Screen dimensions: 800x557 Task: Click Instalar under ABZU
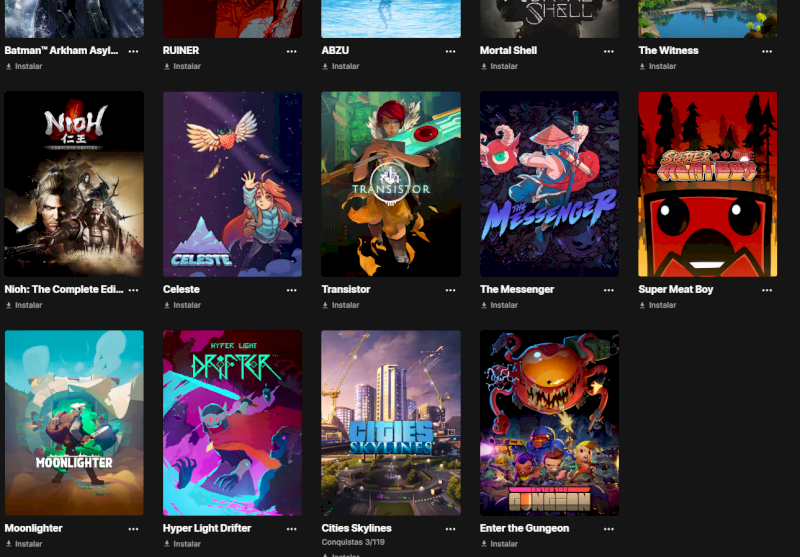tap(341, 66)
